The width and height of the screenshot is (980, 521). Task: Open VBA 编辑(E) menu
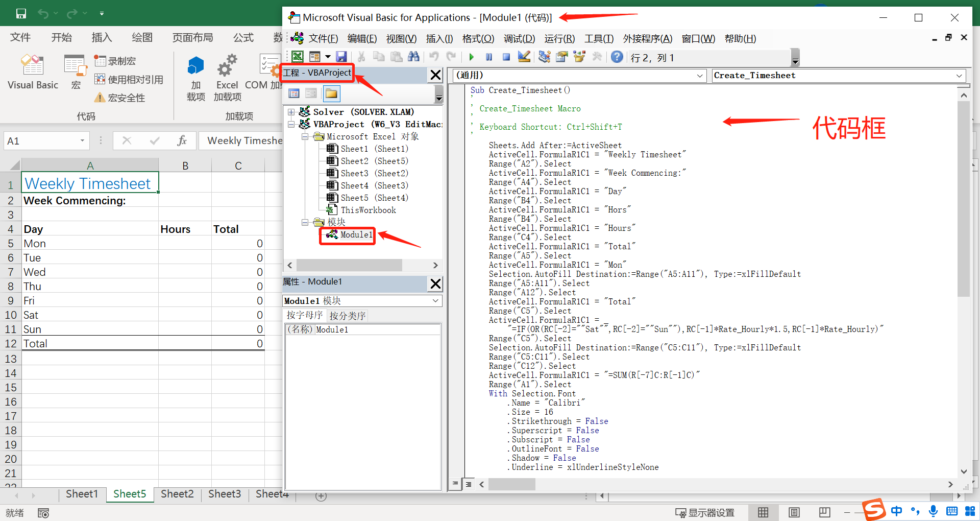click(362, 39)
